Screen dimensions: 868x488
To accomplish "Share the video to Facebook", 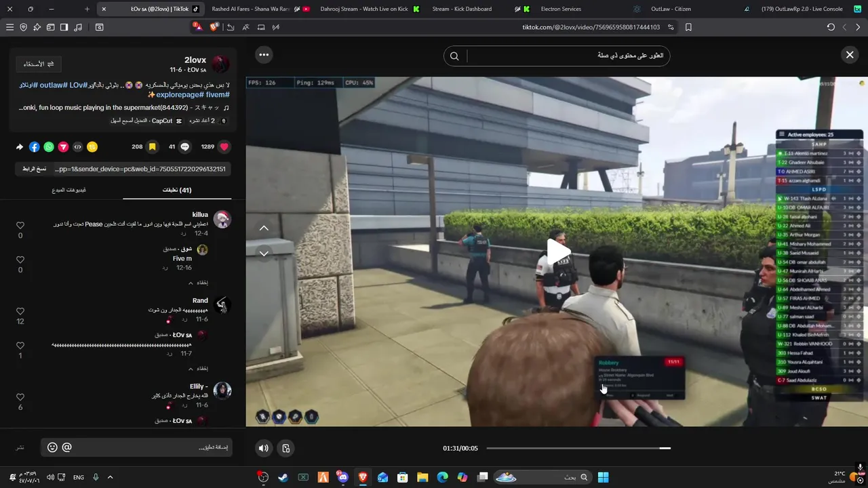I will tap(35, 147).
